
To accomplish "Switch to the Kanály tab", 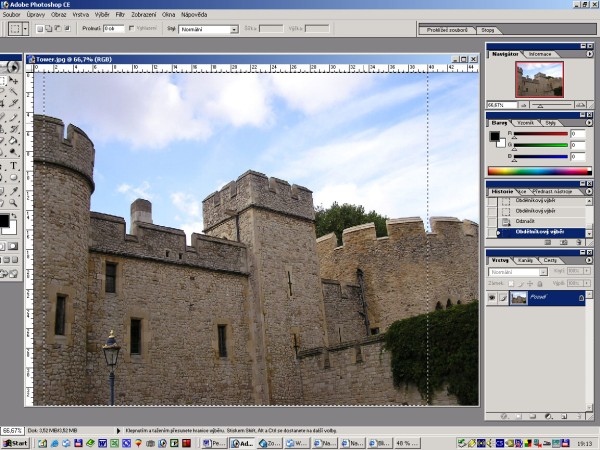I will [525, 260].
